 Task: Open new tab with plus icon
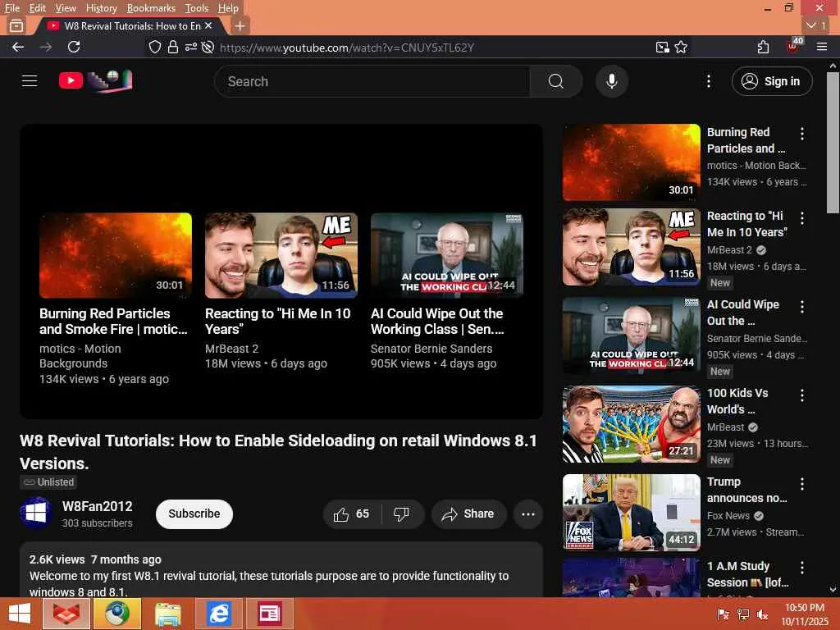pyautogui.click(x=240, y=25)
